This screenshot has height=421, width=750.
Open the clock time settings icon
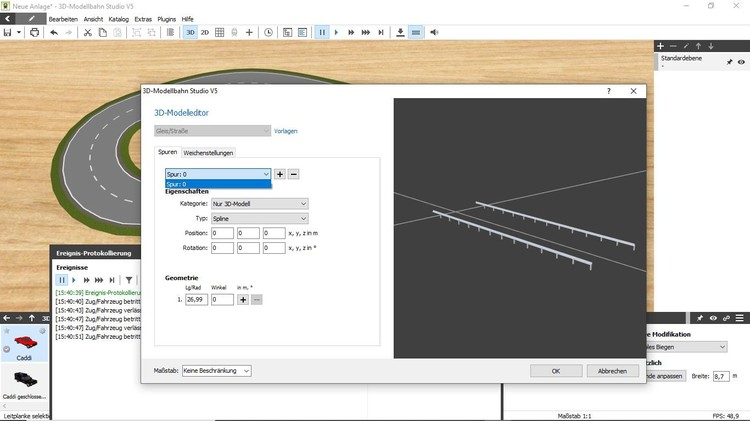pos(268,32)
